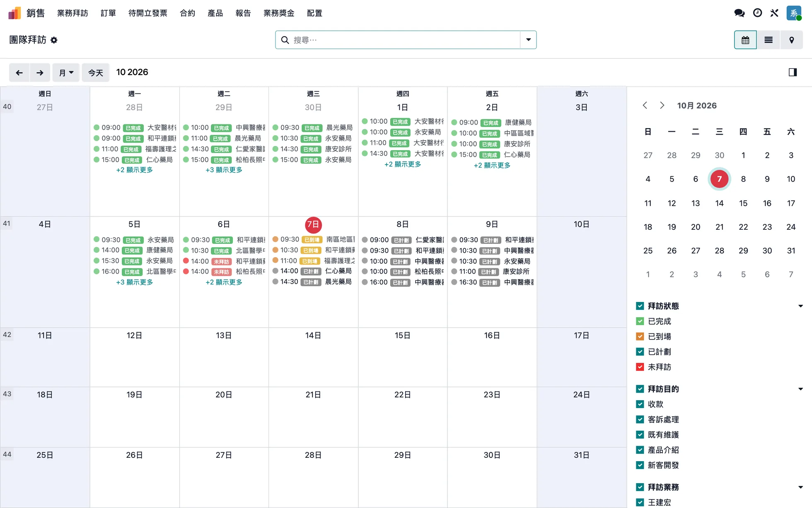Open the Sales app home icon
This screenshot has height=508, width=812.
coord(15,13)
